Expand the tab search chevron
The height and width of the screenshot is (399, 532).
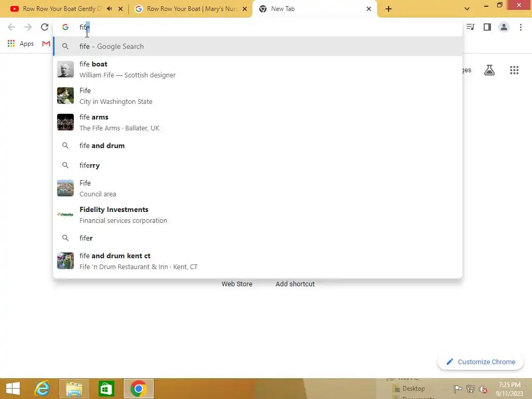[467, 9]
